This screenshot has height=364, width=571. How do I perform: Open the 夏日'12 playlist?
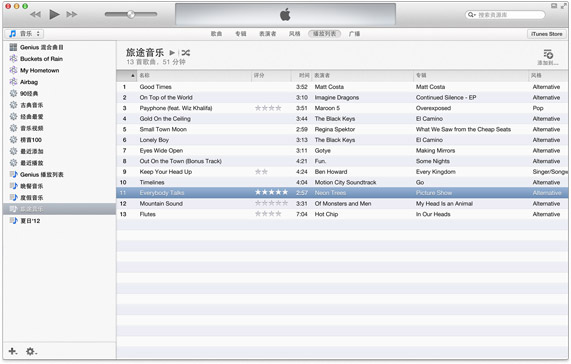click(59, 221)
